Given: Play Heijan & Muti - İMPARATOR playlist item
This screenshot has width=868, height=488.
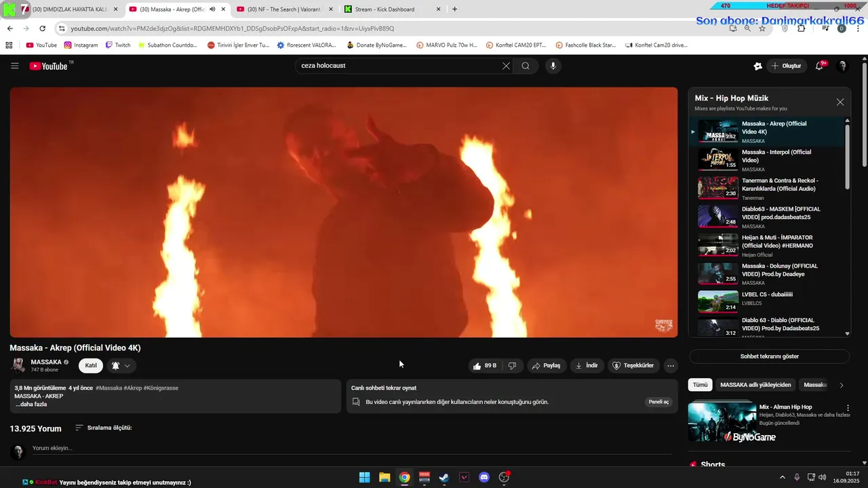Looking at the screenshot, I should coord(768,245).
